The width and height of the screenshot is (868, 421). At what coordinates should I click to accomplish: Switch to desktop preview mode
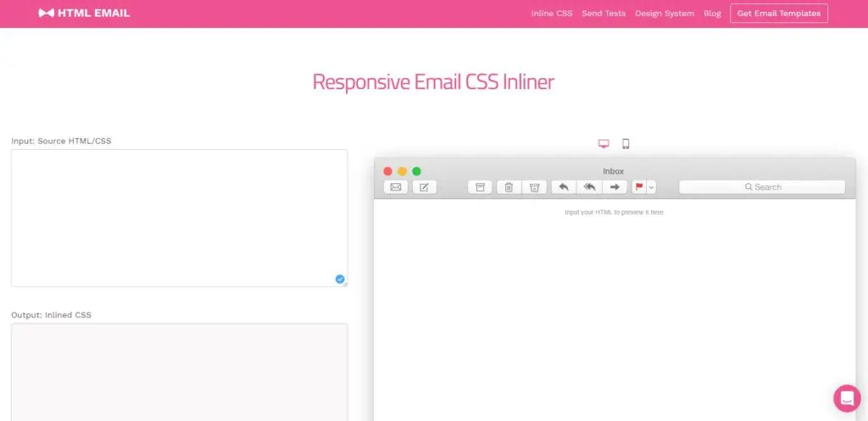tap(604, 144)
